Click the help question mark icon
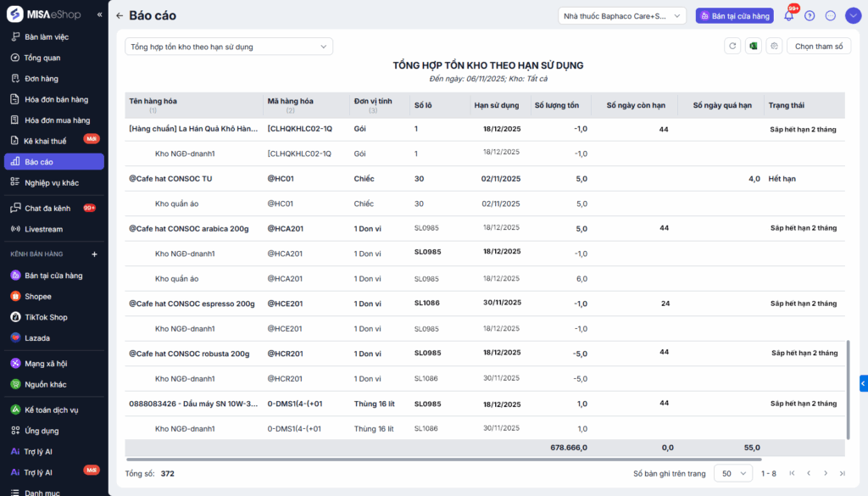This screenshot has width=868, height=496. [x=810, y=16]
